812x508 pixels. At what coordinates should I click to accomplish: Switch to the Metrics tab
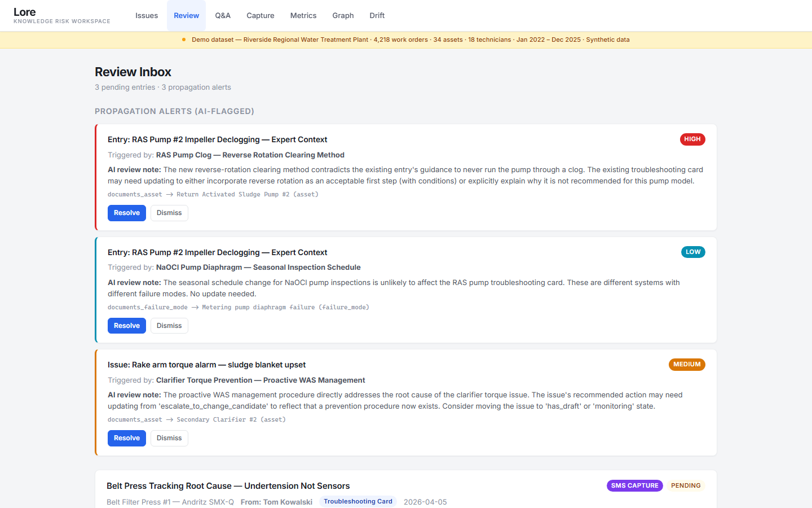(303, 15)
